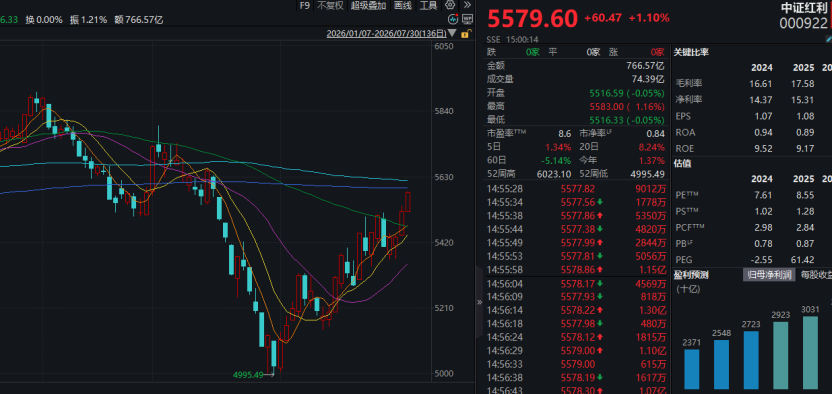
Task: Click 盈利预测 section header
Action: tap(691, 275)
